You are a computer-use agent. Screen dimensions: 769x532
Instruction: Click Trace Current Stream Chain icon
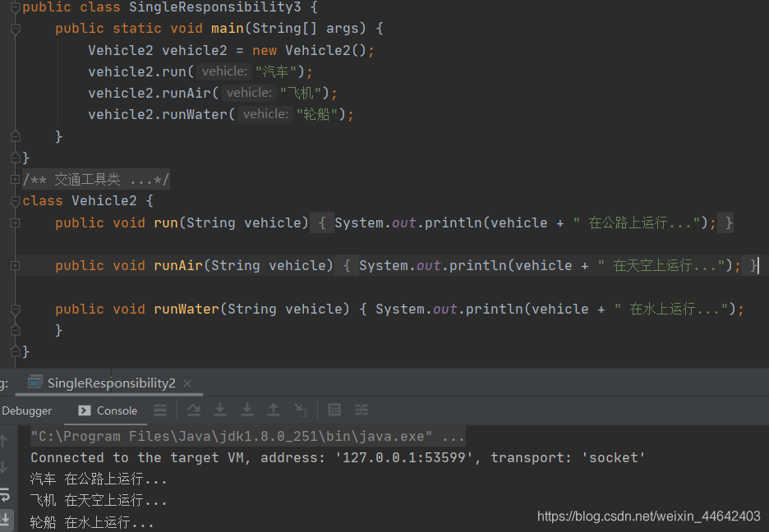(361, 410)
